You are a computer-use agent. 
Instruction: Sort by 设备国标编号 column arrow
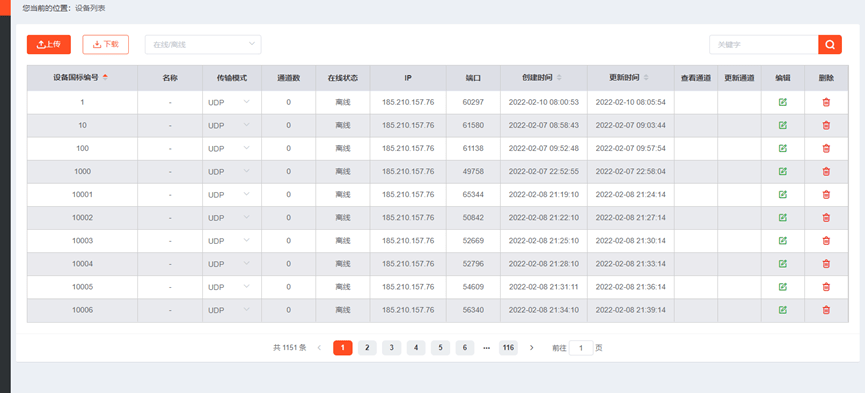point(105,78)
